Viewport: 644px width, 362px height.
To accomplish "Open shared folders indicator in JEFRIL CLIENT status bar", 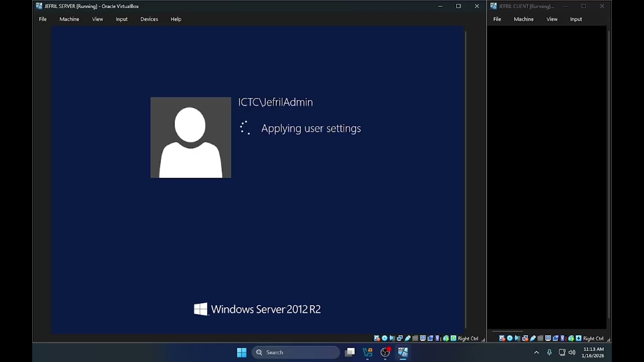I will [x=540, y=338].
